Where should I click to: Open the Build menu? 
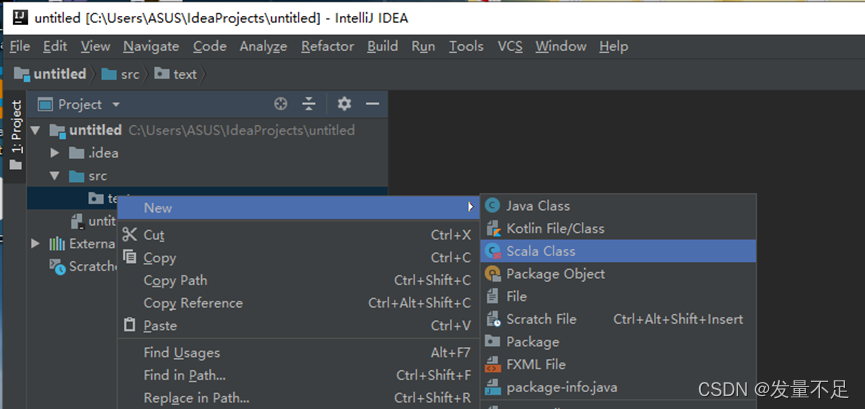click(383, 46)
